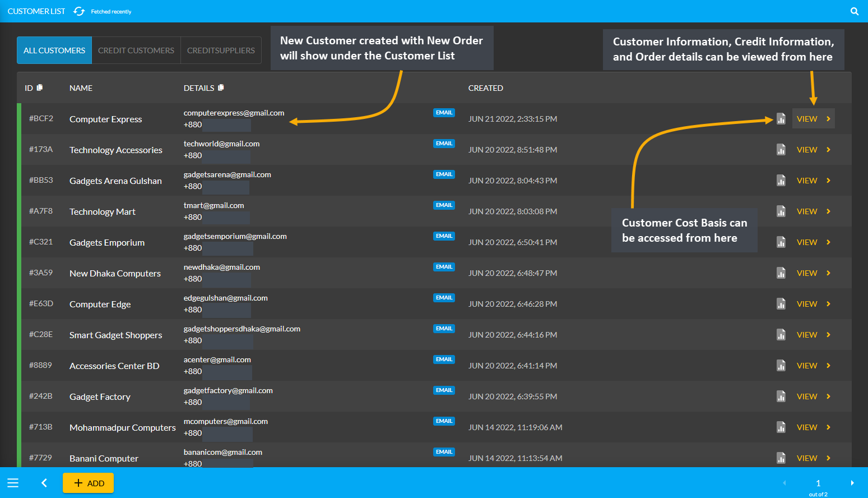Click EMAIL badge for Computer Edge
The width and height of the screenshot is (868, 498).
pos(444,298)
